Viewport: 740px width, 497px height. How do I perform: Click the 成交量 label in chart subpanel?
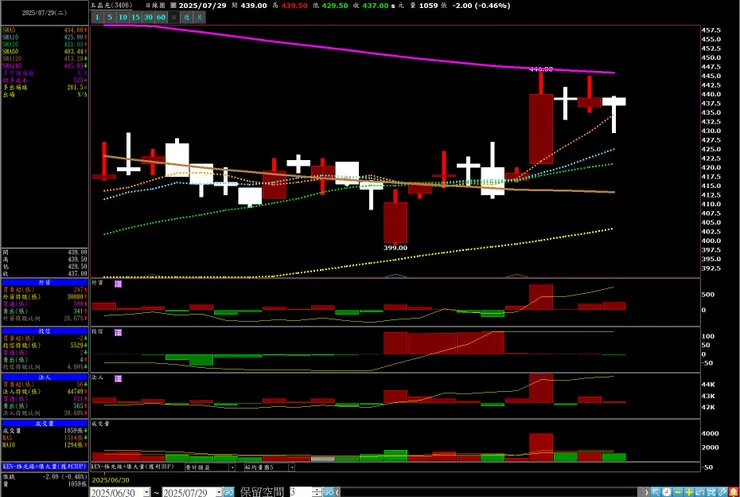tap(101, 424)
